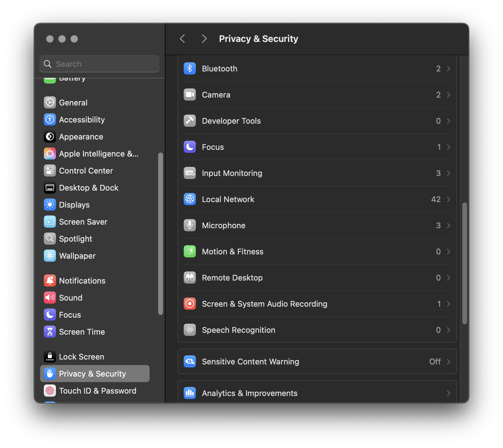Open the Sound settings pane
503x448 pixels.
click(95, 298)
